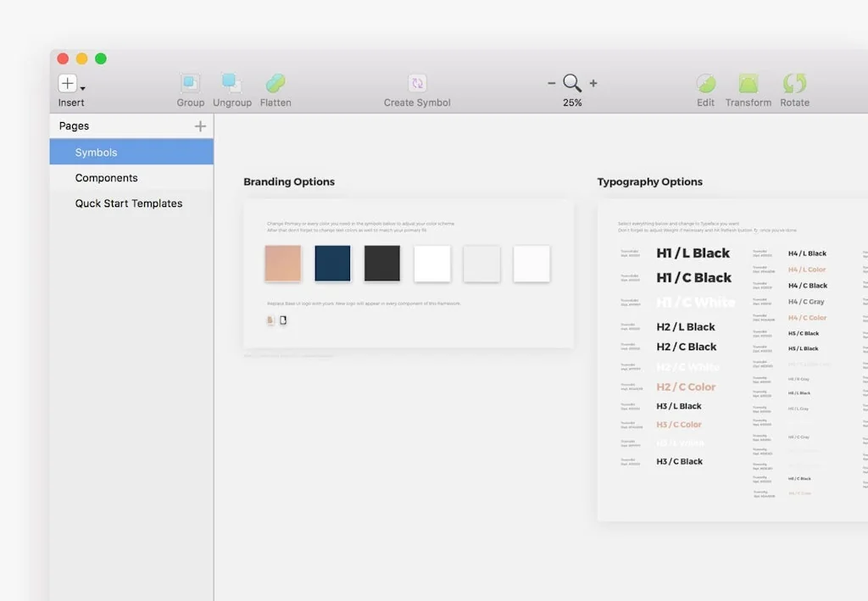Zoom in using the plus button
Viewport: 868px width, 601px height.
(593, 83)
